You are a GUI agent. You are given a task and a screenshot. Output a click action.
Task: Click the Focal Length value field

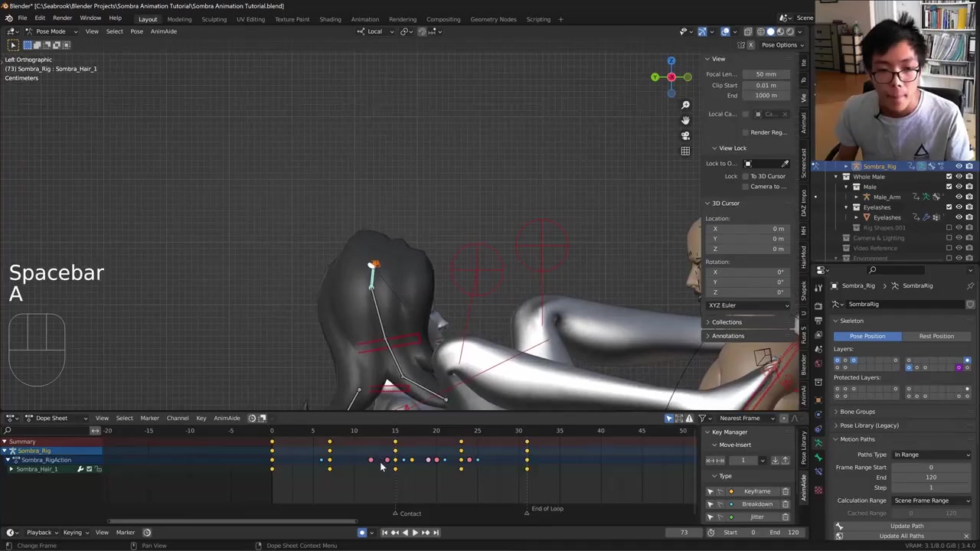point(766,74)
